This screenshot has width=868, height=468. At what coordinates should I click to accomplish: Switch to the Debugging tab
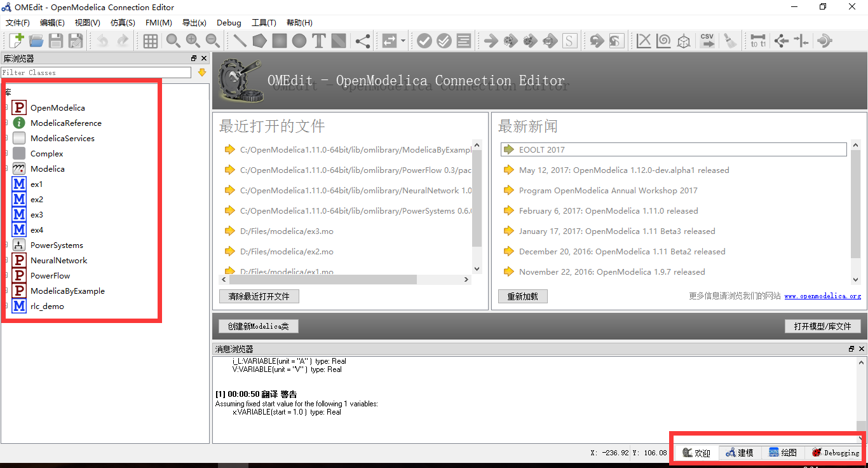click(x=835, y=453)
